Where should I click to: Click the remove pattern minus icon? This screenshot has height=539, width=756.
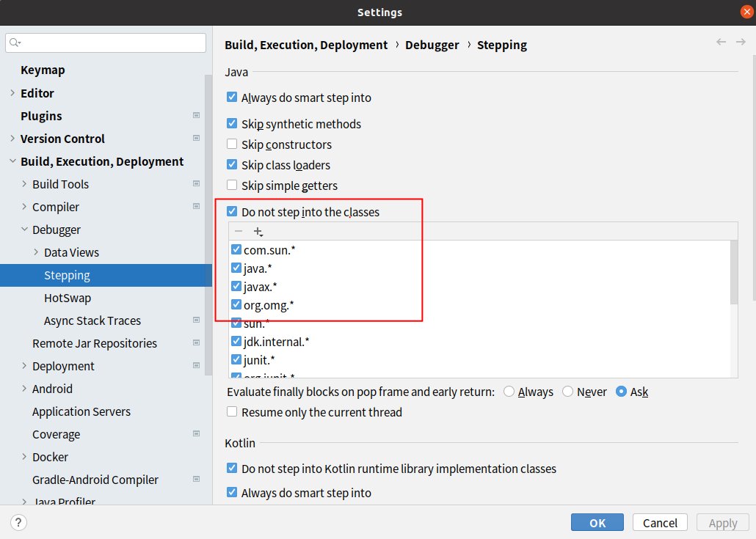pos(239,231)
